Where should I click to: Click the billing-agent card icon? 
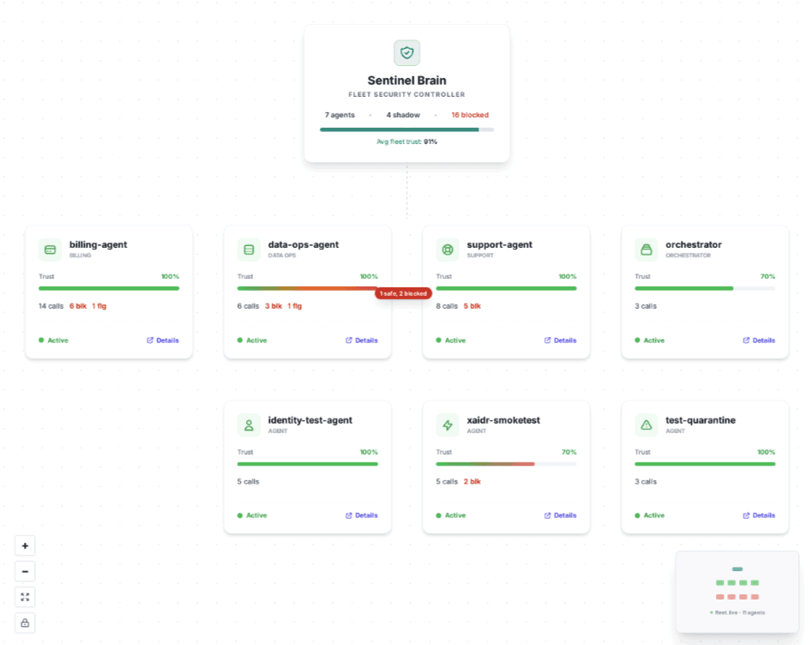(x=51, y=250)
